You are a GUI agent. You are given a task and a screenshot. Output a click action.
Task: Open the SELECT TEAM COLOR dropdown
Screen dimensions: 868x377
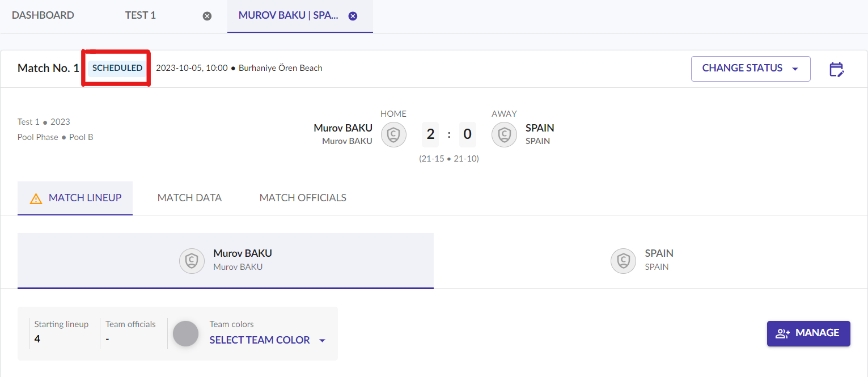(x=268, y=340)
